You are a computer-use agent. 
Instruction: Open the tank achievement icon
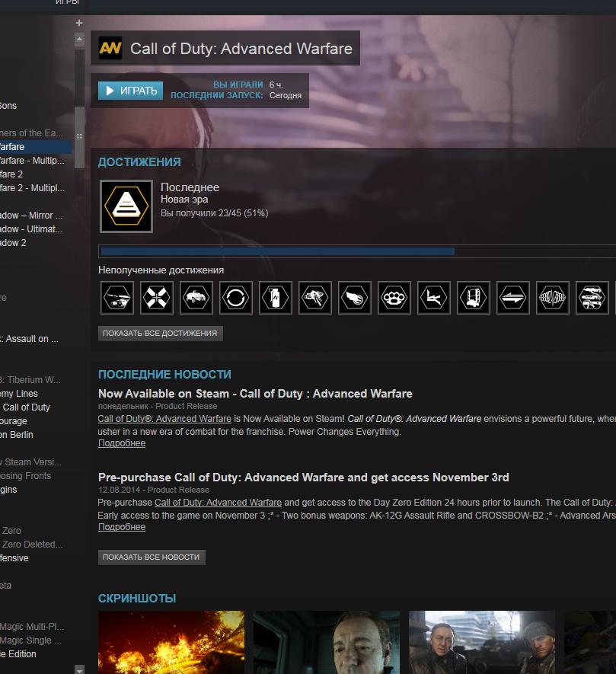117,298
